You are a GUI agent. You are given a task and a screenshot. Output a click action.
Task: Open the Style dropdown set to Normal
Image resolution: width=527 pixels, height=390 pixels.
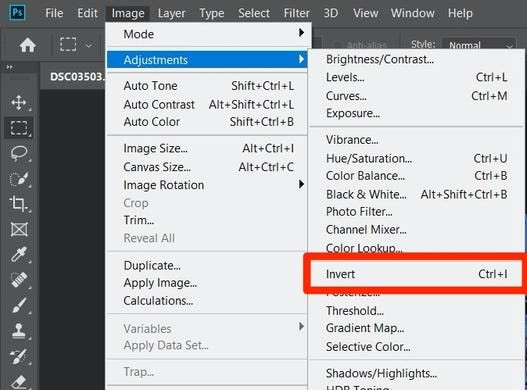tap(479, 45)
